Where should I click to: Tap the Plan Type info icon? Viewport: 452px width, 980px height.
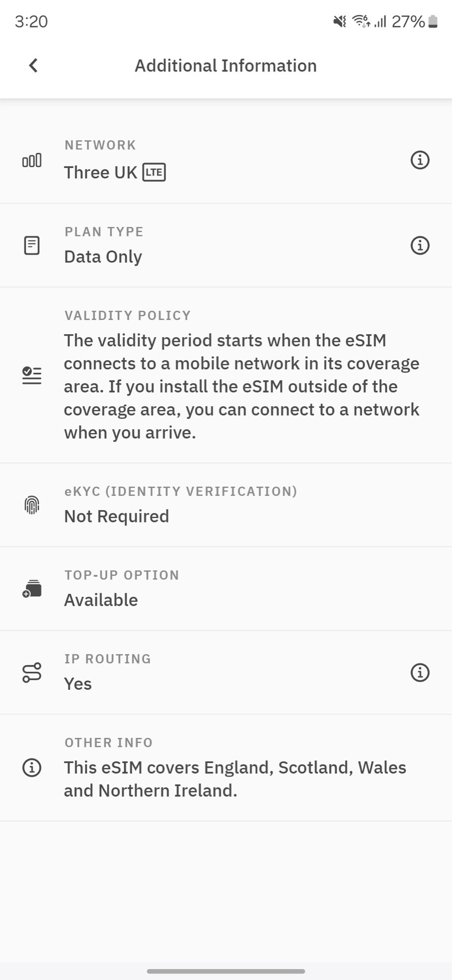[x=420, y=245]
